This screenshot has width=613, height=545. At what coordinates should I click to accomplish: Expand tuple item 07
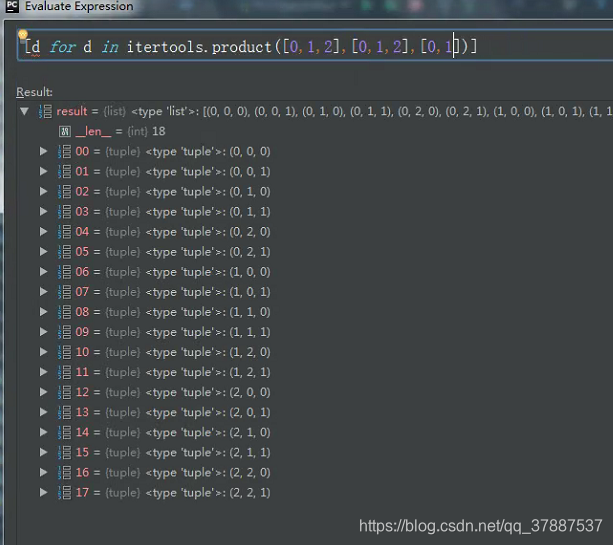tap(43, 292)
